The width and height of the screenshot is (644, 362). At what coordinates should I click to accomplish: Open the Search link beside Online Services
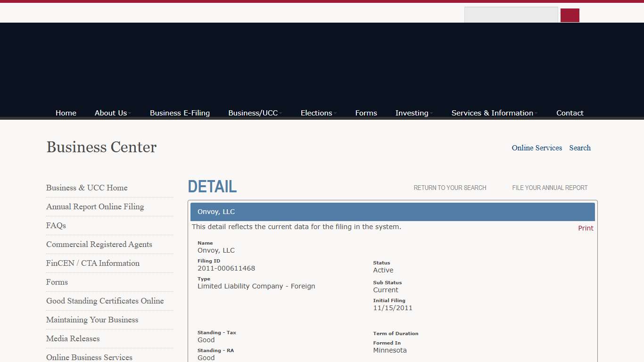[x=579, y=148]
